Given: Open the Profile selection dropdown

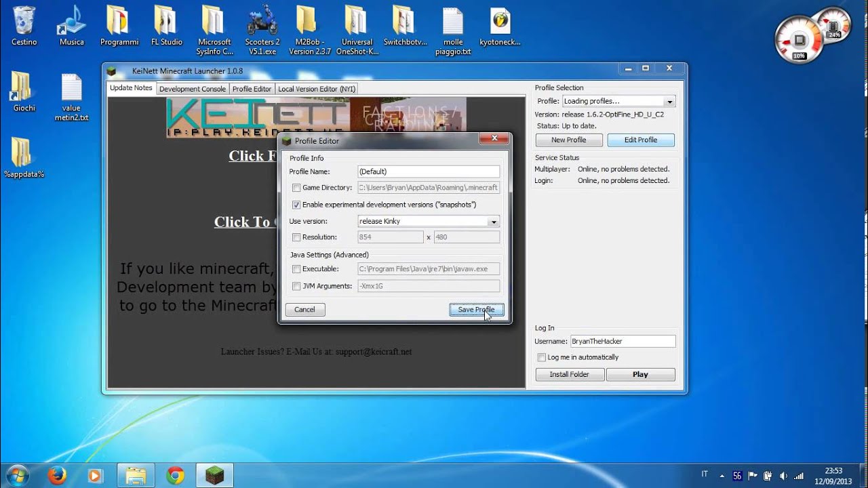Looking at the screenshot, I should coord(618,101).
